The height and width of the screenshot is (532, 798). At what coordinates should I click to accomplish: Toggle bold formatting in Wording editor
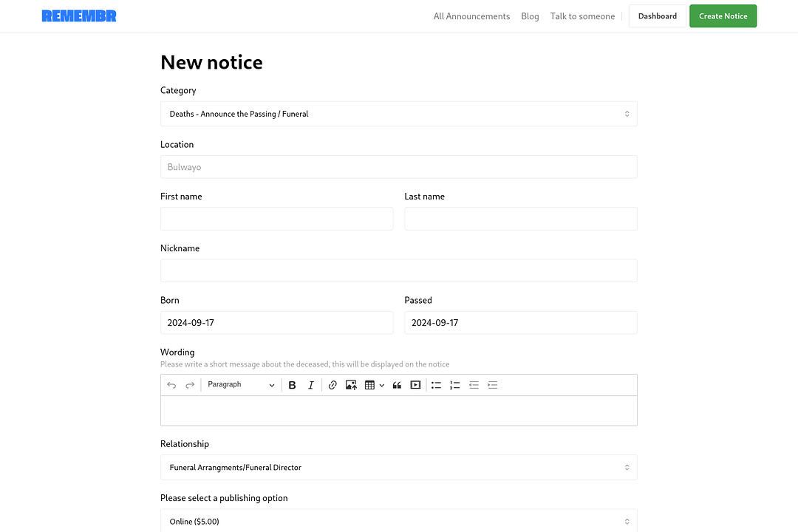click(x=292, y=385)
